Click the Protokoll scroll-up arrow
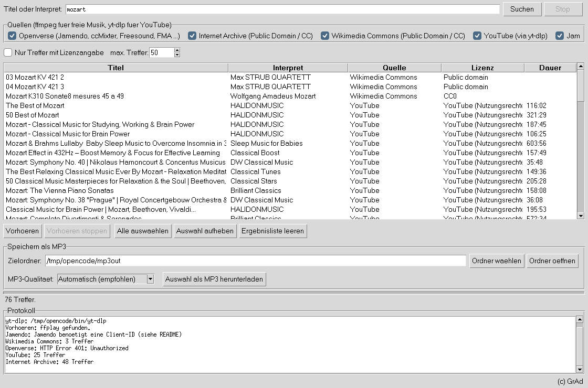Image resolution: width=588 pixels, height=388 pixels. point(580,320)
